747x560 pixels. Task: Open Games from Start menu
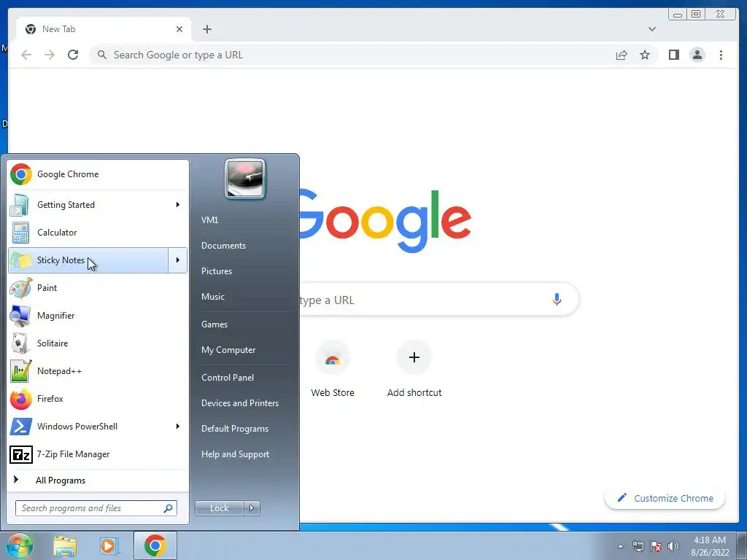214,324
